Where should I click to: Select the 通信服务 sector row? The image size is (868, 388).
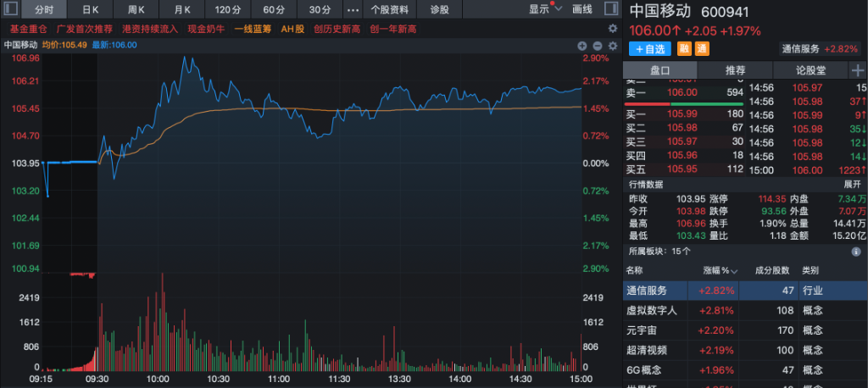(745, 291)
